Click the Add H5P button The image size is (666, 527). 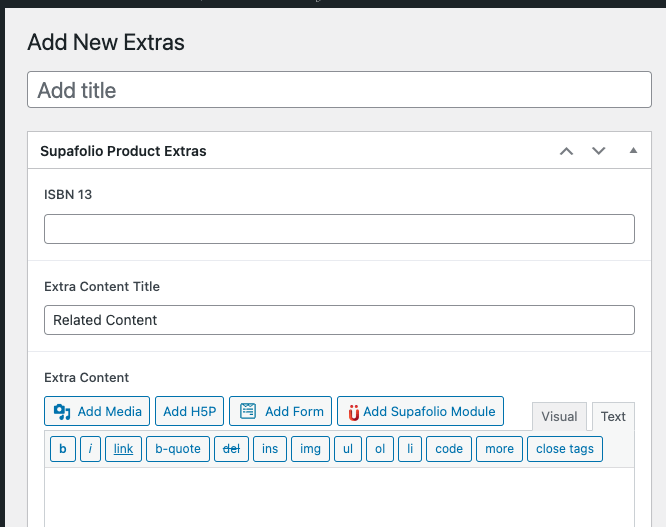pos(189,411)
